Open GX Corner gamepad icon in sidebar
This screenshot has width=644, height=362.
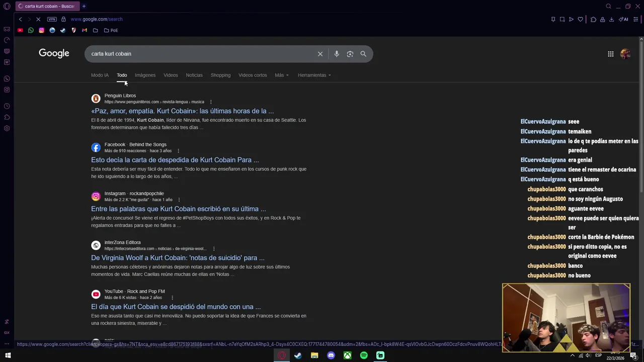pos(7,29)
